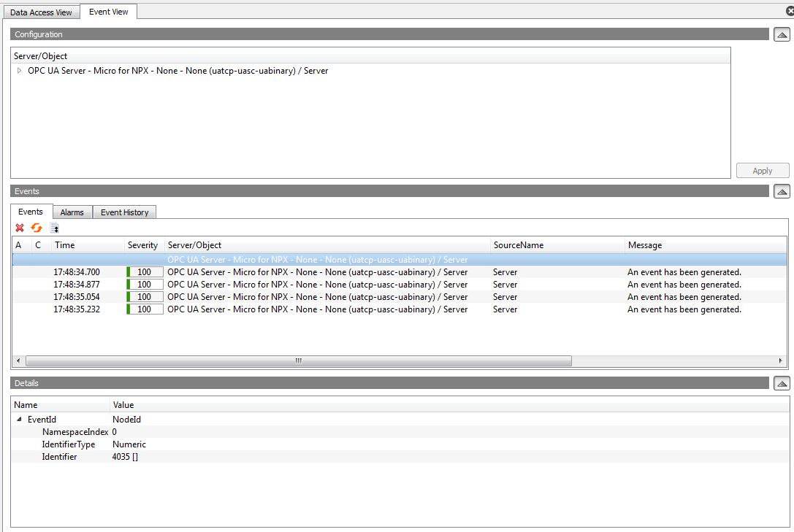Click the Name column header in Details
This screenshot has width=794, height=532.
pyautogui.click(x=60, y=404)
